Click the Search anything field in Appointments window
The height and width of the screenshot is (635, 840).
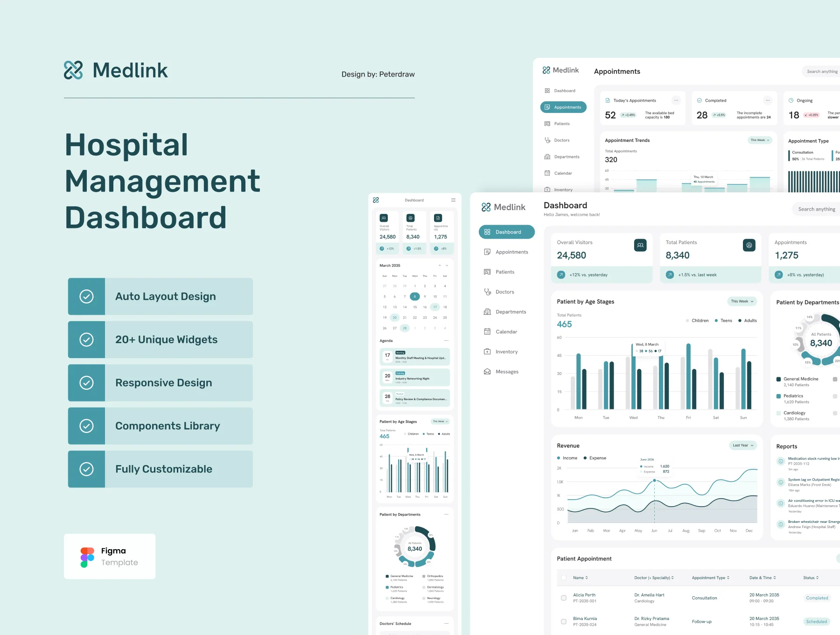[x=821, y=71]
